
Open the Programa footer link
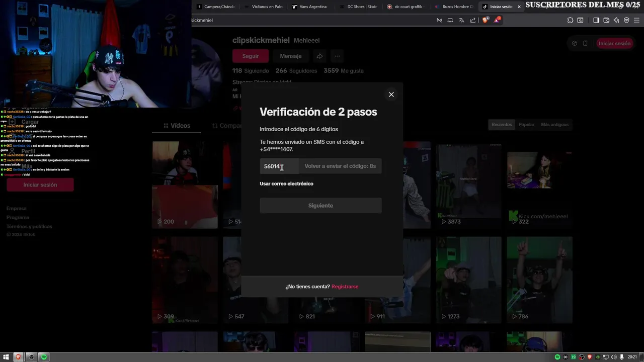click(18, 217)
